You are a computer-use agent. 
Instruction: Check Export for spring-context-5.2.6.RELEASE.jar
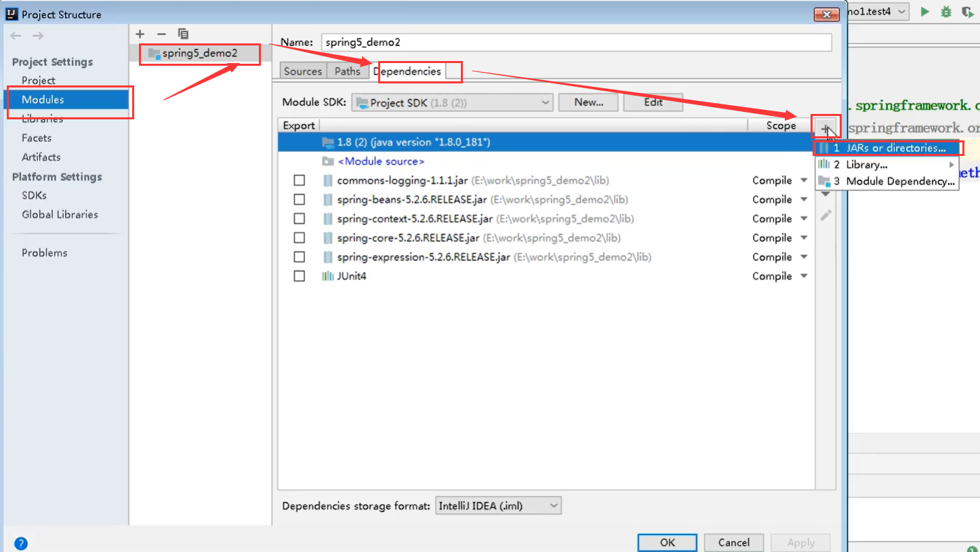coord(300,219)
